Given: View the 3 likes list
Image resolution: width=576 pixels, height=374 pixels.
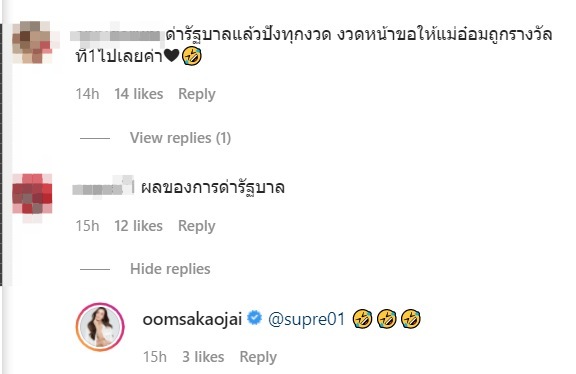Looking at the screenshot, I should [203, 356].
